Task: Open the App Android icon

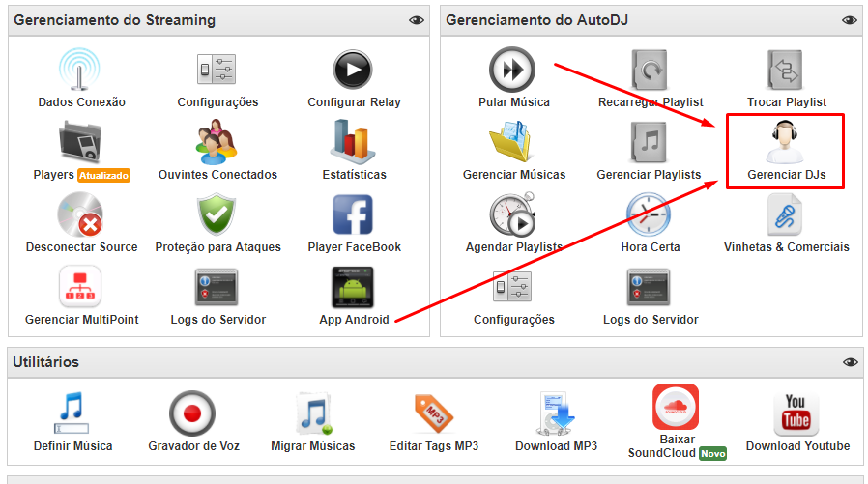Action: tap(354, 287)
